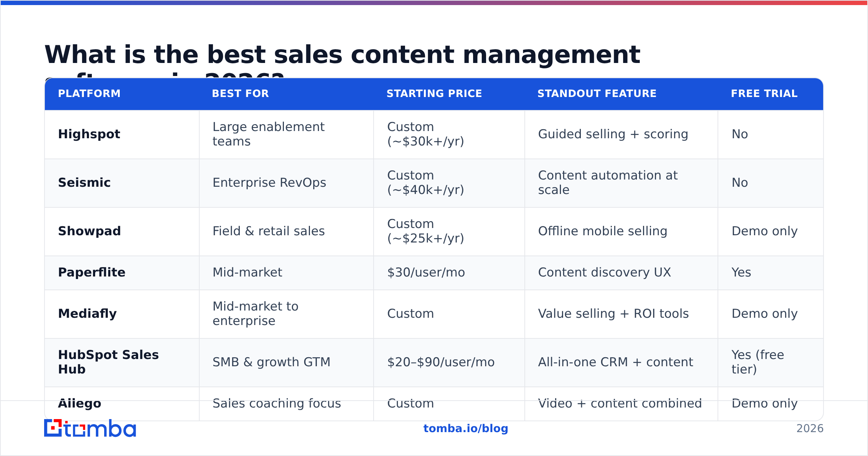Click 'All-in-one CRM + content' cell
868x456 pixels.
[621, 363]
